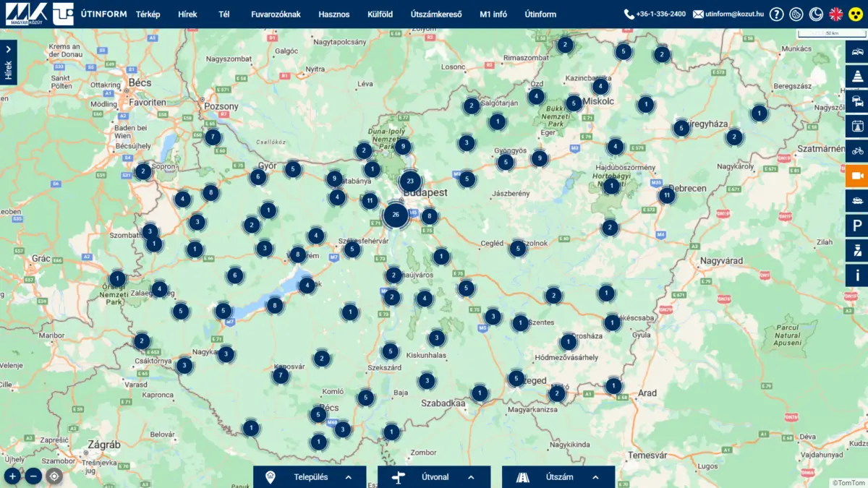Open the Útszámkereső menu item

435,14
